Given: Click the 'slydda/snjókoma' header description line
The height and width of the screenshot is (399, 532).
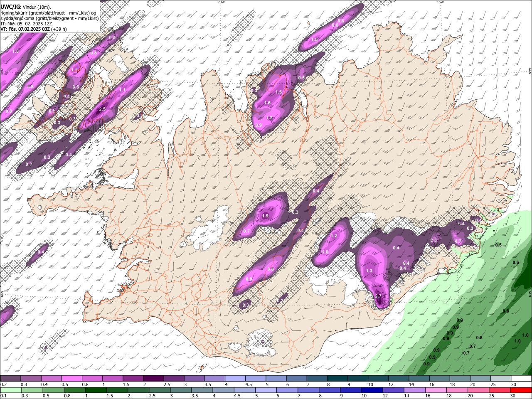Looking at the screenshot, I should coord(49,18).
